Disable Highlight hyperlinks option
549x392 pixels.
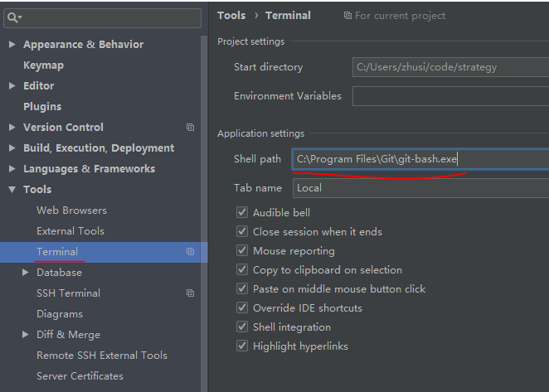click(x=242, y=346)
